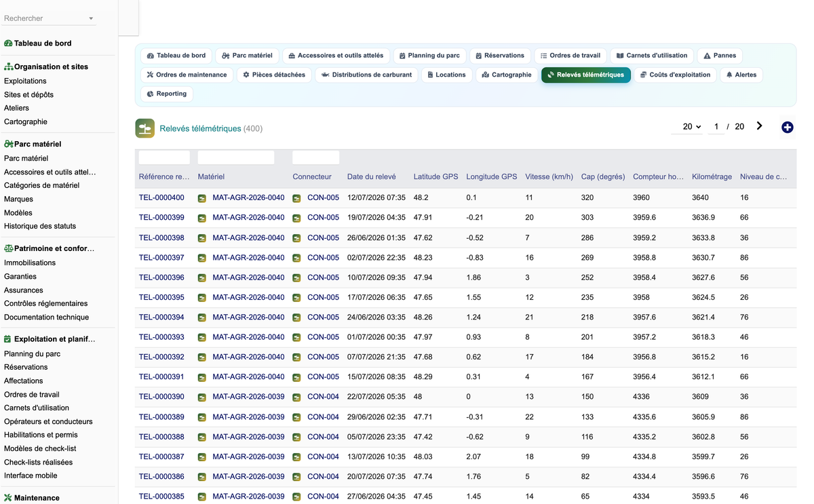Sort by Vitesse (km/h) column header
The height and width of the screenshot is (504, 814).
point(549,177)
